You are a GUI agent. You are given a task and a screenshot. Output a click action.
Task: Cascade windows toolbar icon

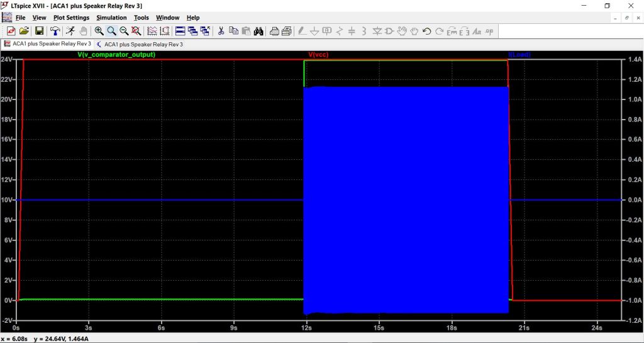(192, 31)
